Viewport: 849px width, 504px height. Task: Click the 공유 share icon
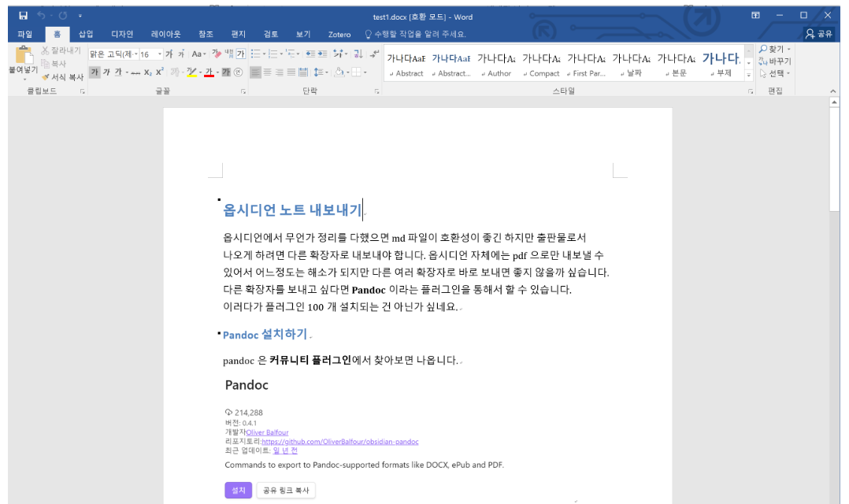click(819, 34)
